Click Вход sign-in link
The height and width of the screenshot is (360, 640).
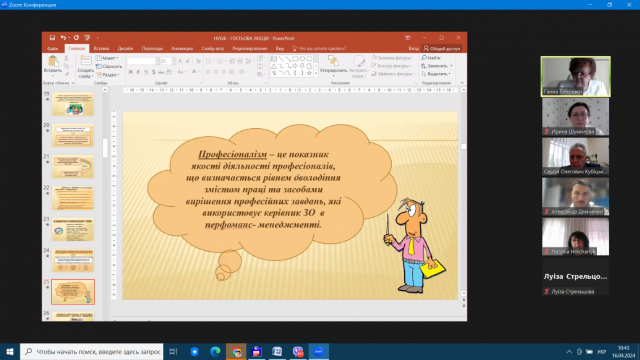[413, 49]
